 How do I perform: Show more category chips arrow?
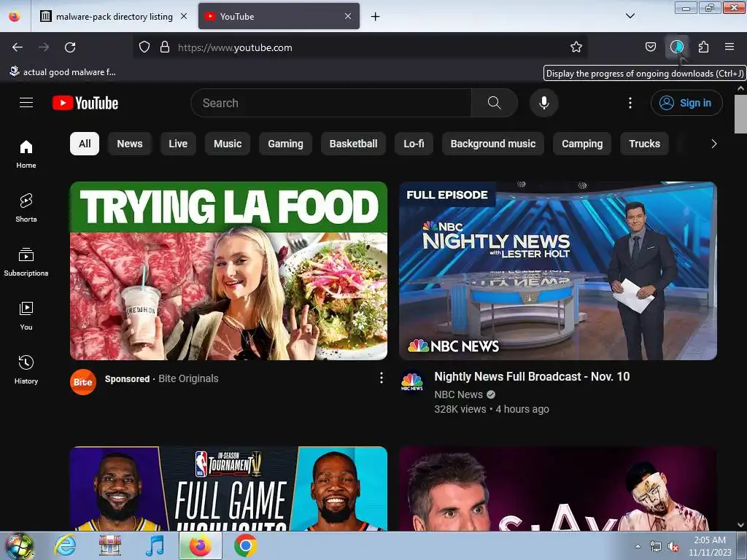pos(713,144)
